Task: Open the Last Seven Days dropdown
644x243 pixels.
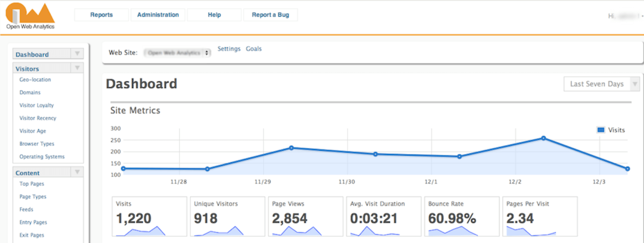Action: click(602, 84)
